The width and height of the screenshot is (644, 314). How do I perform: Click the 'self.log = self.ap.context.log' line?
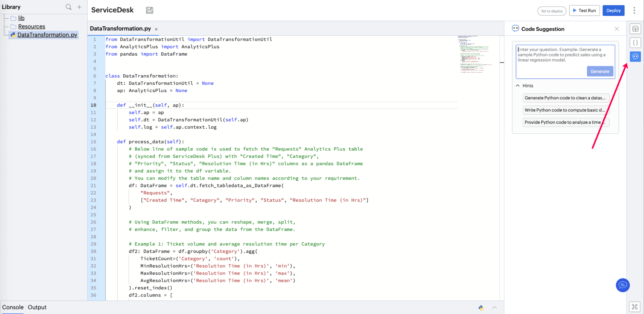click(x=173, y=127)
